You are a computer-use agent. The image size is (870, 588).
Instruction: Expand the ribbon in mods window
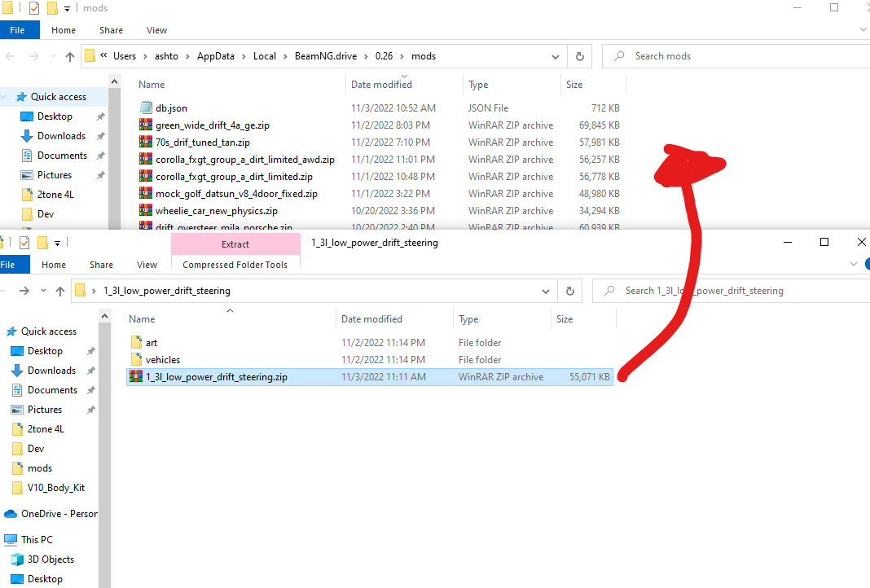point(863,30)
